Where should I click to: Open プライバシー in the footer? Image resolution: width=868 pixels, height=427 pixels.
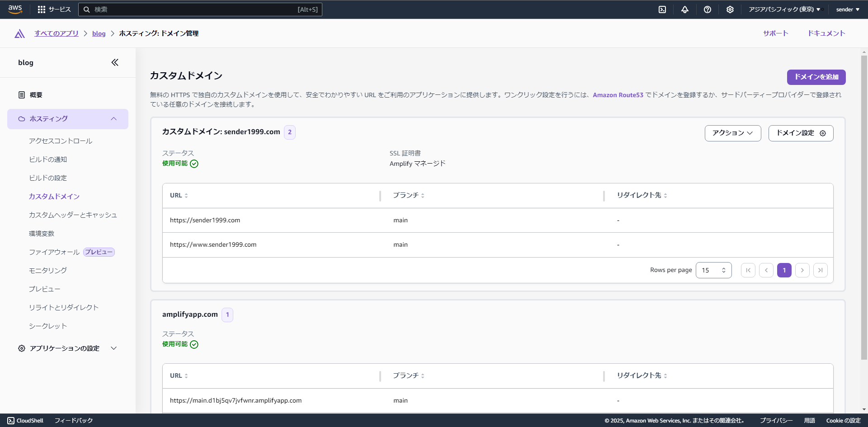coord(776,421)
